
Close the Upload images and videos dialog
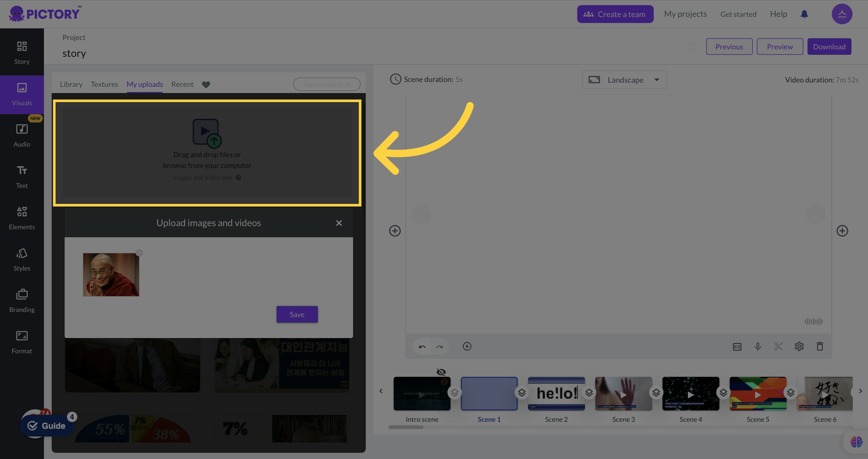point(339,223)
